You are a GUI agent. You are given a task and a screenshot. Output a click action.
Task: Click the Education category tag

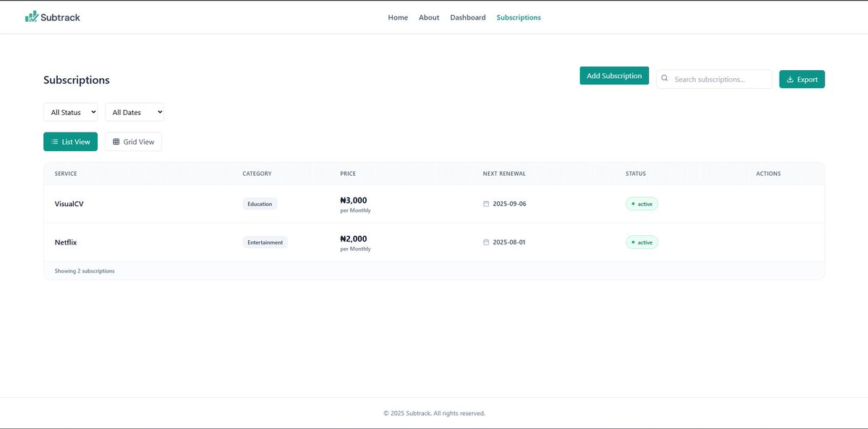[x=260, y=204]
